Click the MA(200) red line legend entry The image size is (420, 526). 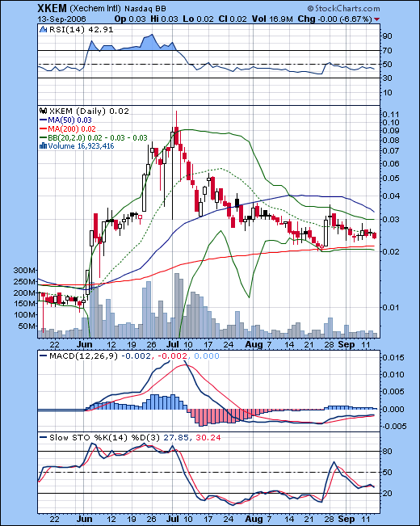coord(67,128)
